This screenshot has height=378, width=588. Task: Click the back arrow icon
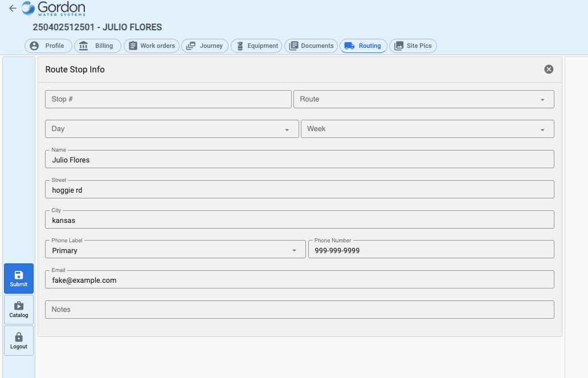click(x=13, y=9)
